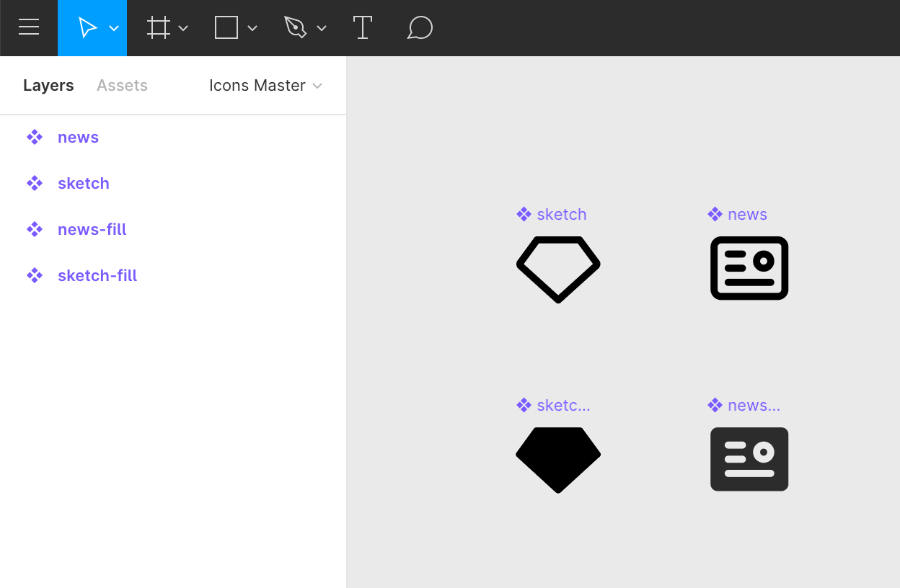Viewport: 900px width, 588px height.
Task: Click the filled news icon on canvas
Action: coord(749,459)
